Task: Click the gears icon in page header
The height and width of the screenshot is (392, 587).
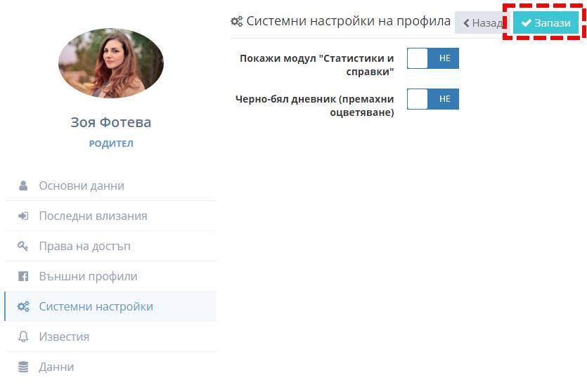Action: point(237,22)
